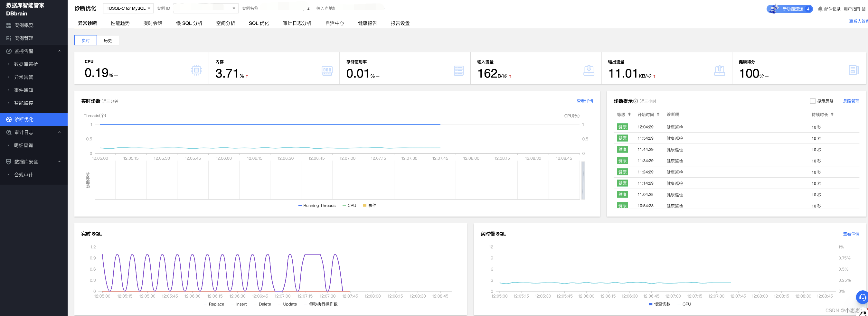
Task: Select the 历史 view button
Action: 108,41
